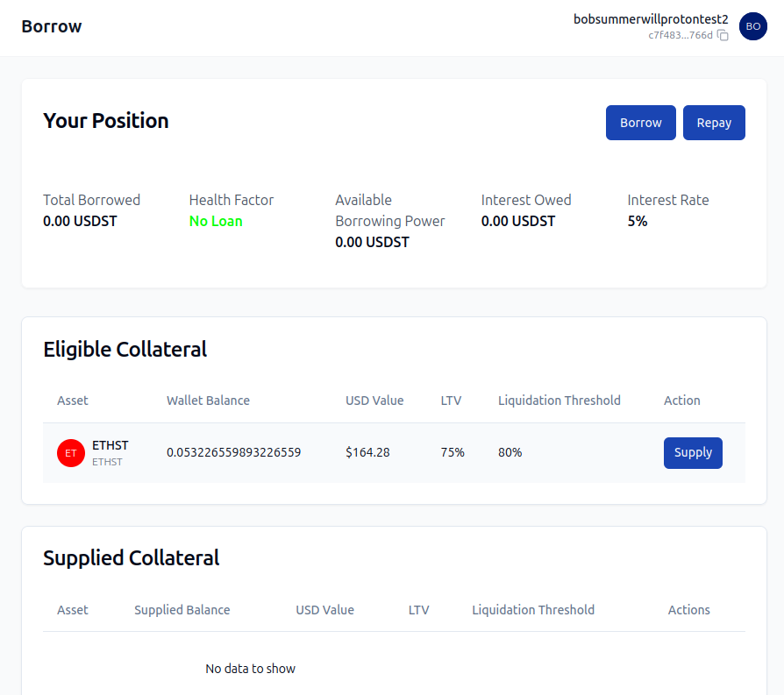Click the USD Value column header
The image size is (784, 695).
[x=374, y=401]
